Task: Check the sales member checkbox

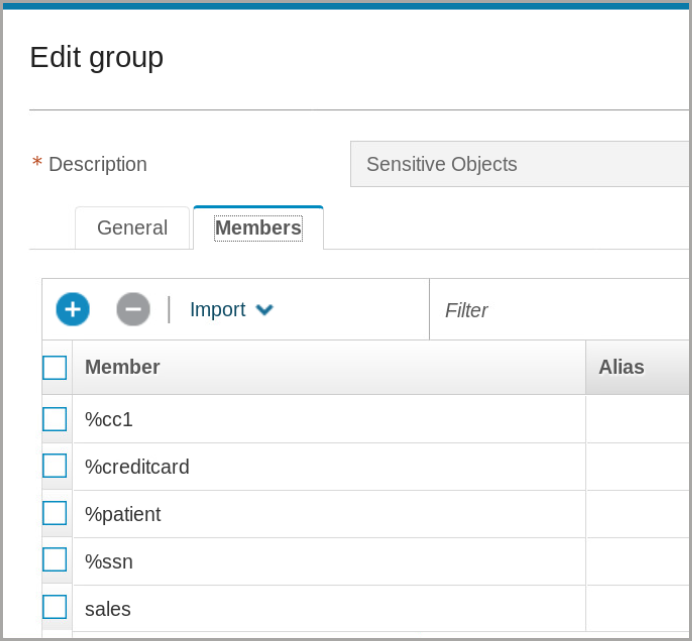Action: (55, 607)
